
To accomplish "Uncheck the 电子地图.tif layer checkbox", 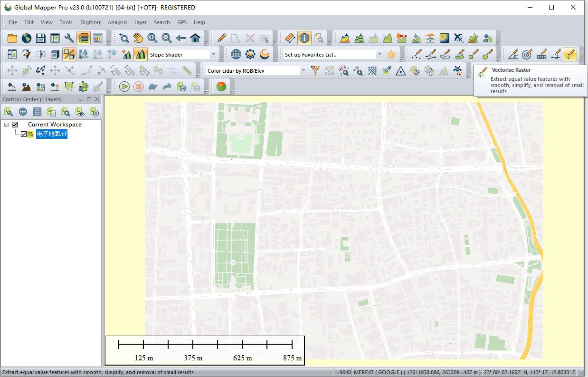I will (24, 134).
